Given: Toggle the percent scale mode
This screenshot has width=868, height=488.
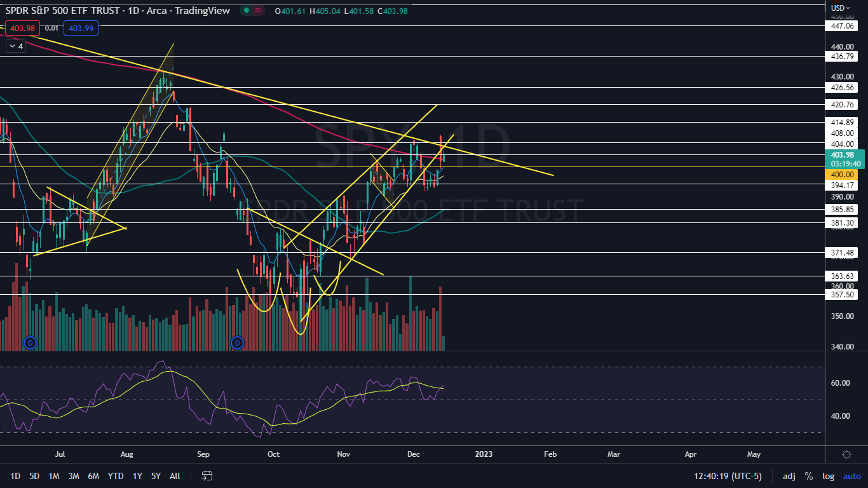Looking at the screenshot, I should pyautogui.click(x=809, y=476).
